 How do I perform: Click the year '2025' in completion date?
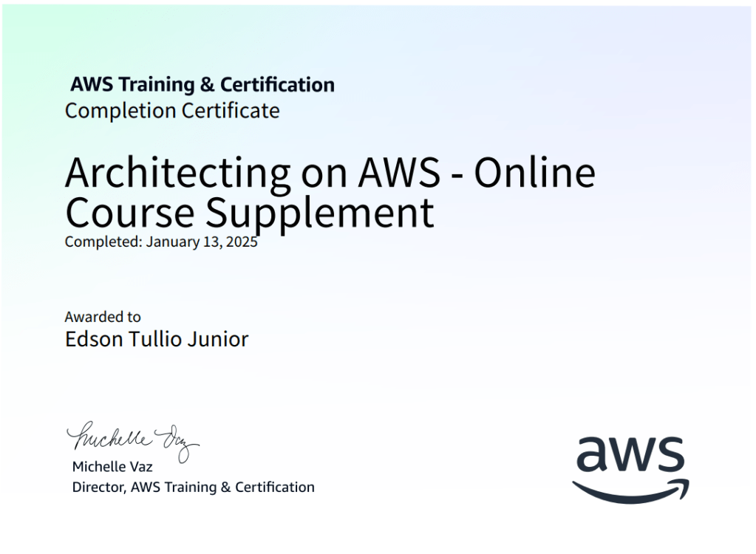pos(242,242)
